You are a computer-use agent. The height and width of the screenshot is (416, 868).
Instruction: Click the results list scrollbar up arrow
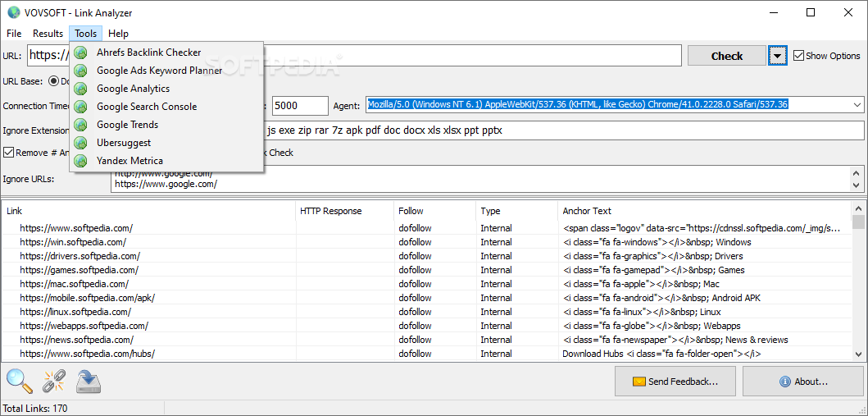858,208
